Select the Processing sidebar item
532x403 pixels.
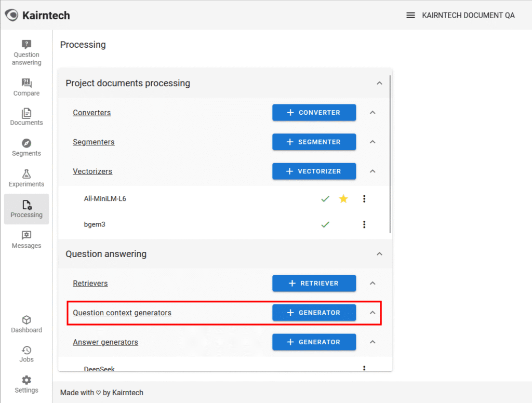tap(26, 209)
